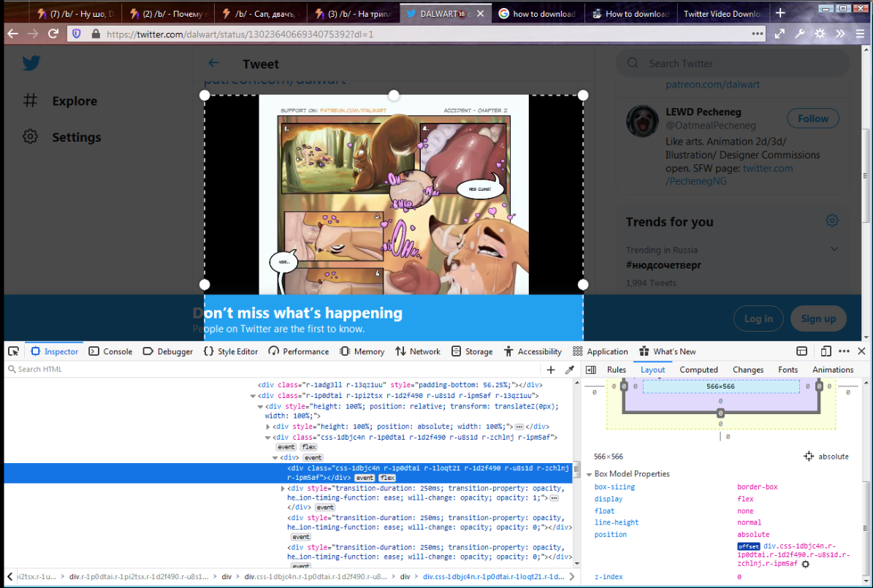Image resolution: width=873 pixels, height=588 pixels.
Task: Collapse the Box Model Properties section
Action: (589, 474)
